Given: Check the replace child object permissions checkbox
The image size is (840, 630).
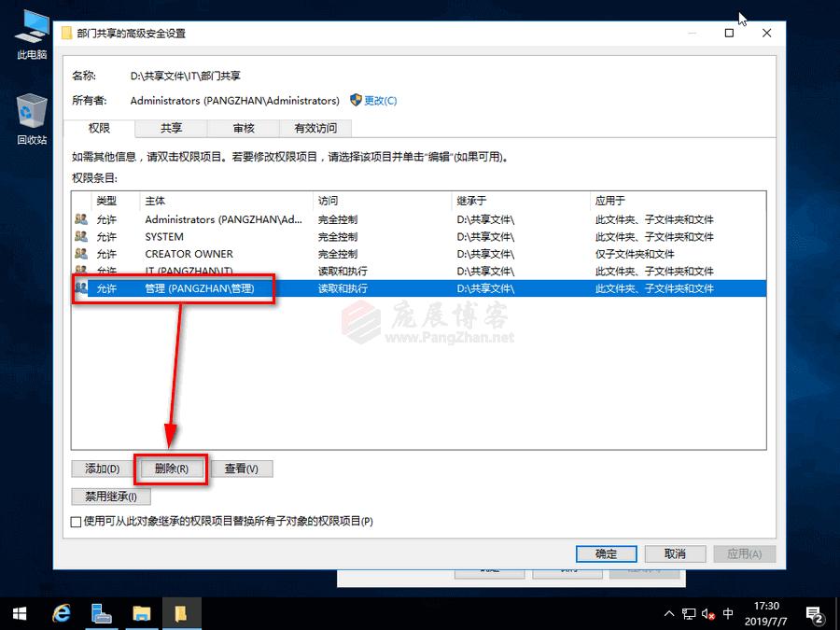Looking at the screenshot, I should point(75,522).
